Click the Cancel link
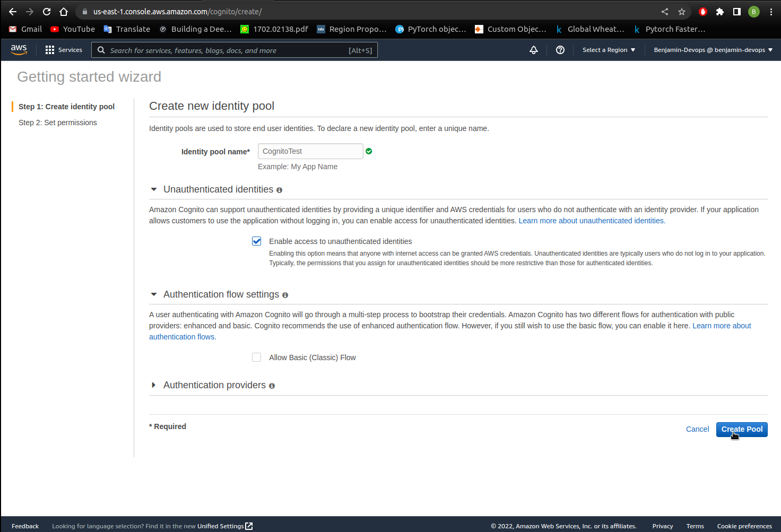 pyautogui.click(x=697, y=430)
